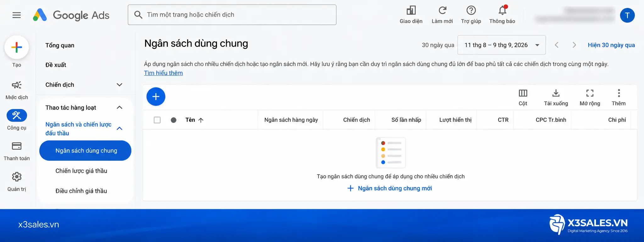This screenshot has width=644, height=242.
Task: Go to next date period arrow
Action: [x=574, y=45]
